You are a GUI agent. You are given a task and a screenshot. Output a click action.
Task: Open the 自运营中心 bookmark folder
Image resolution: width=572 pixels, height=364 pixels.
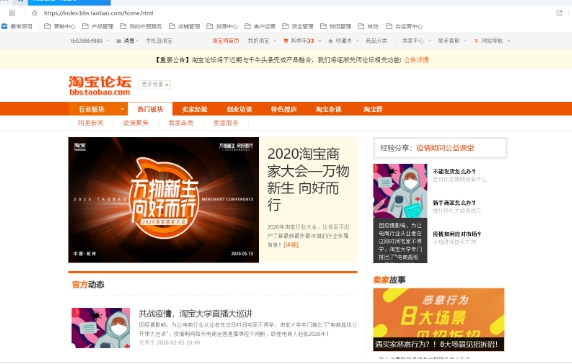405,26
